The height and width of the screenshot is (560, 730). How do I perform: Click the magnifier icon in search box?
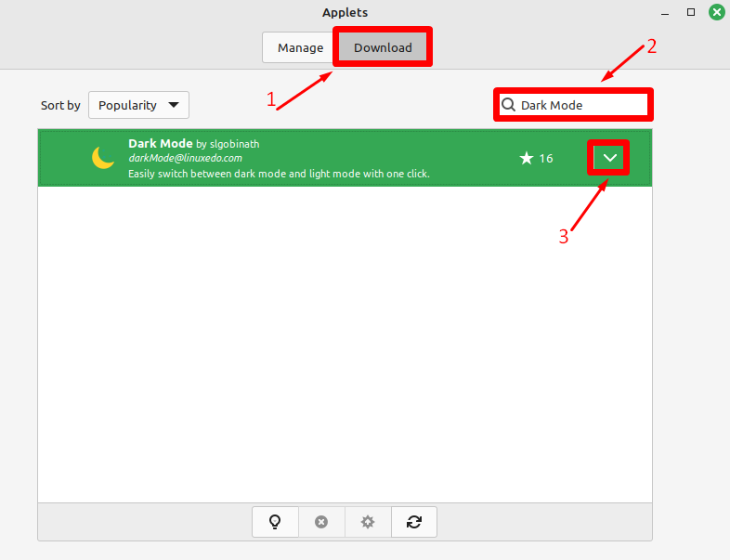pos(509,105)
